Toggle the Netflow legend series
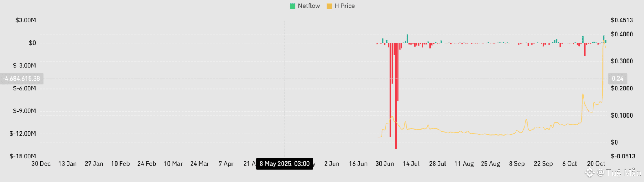 click(305, 6)
